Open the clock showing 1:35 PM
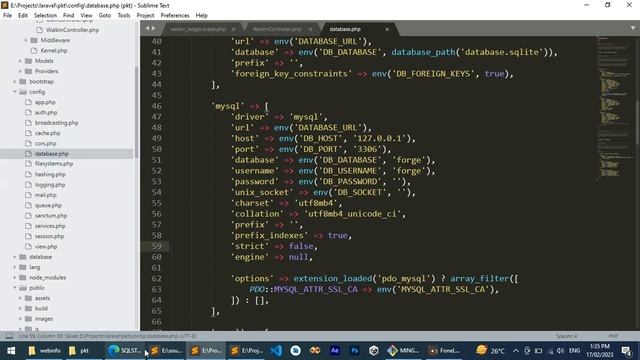640x360 pixels. tap(600, 351)
